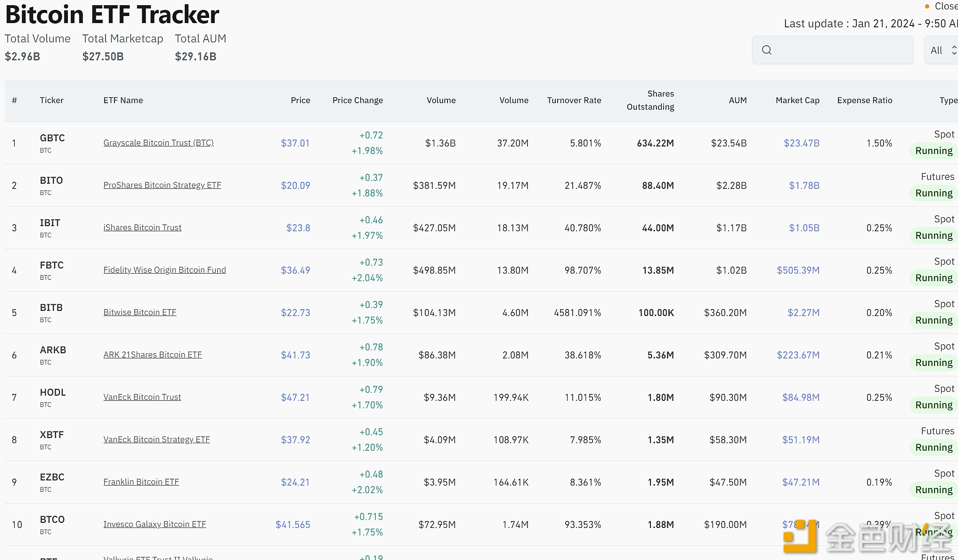Click Total AUM value $29.16B
Screen dimensions: 958x560
click(x=195, y=57)
